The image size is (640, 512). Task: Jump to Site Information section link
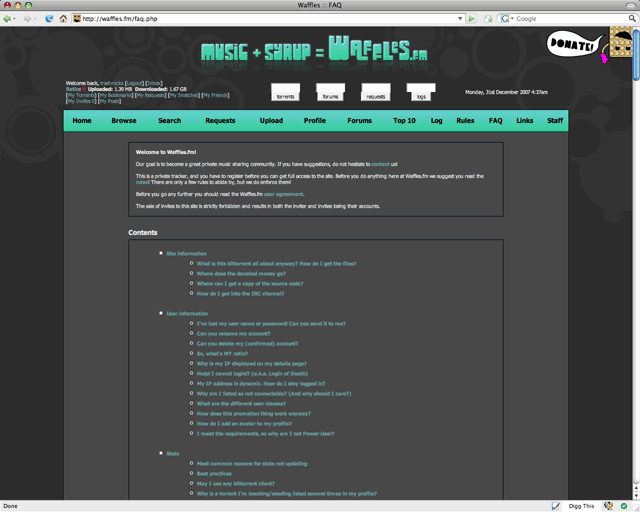click(186, 254)
